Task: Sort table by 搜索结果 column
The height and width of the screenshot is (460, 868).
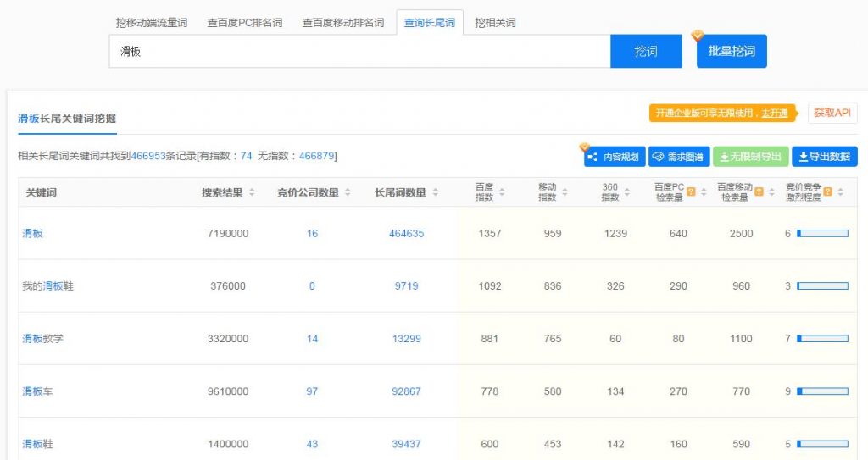Action: [x=251, y=193]
